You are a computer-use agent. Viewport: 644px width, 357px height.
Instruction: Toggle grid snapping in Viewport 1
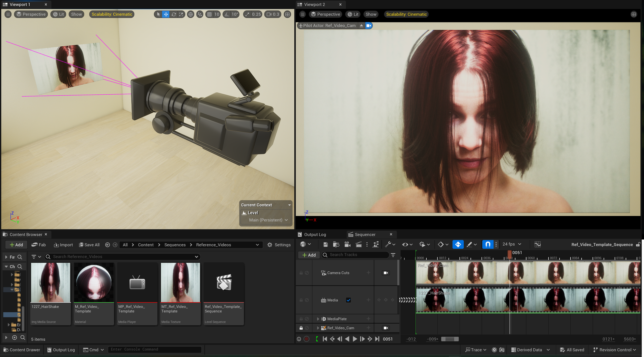tap(209, 14)
